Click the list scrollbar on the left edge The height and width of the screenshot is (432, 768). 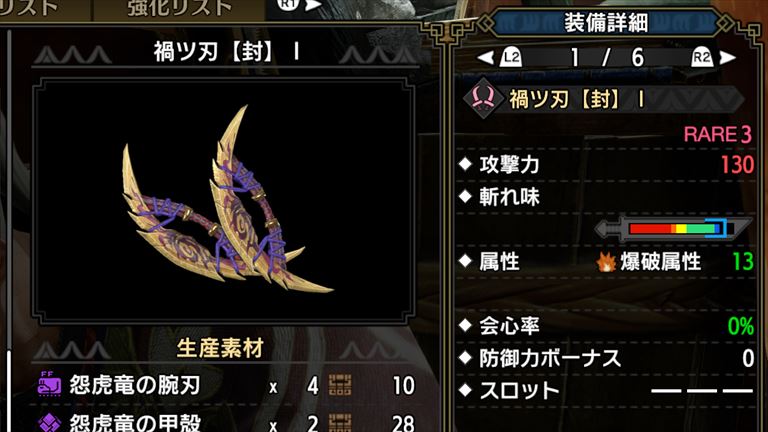tap(8, 230)
